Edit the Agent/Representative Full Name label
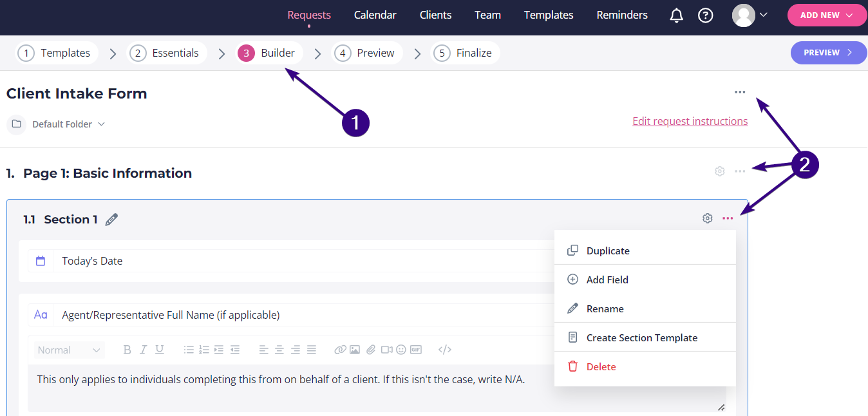The image size is (868, 416). [x=171, y=315]
